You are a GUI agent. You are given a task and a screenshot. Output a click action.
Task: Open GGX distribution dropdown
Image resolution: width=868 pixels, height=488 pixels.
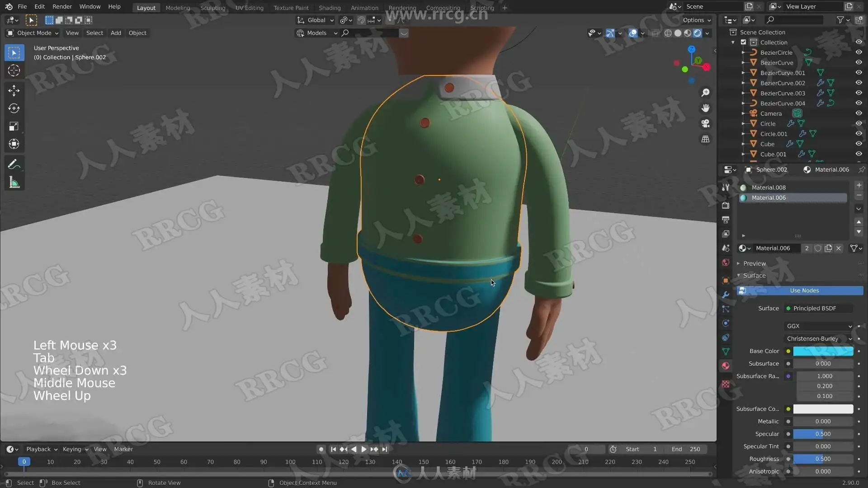pyautogui.click(x=819, y=326)
